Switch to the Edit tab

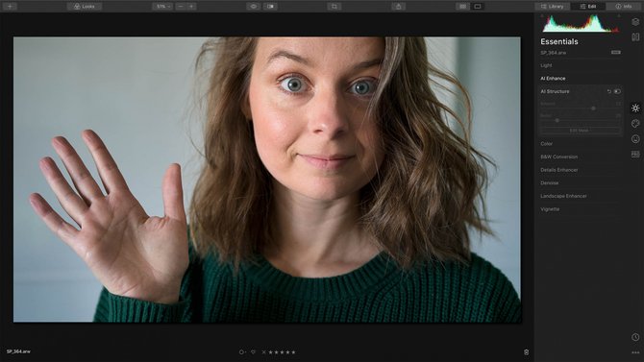[587, 6]
